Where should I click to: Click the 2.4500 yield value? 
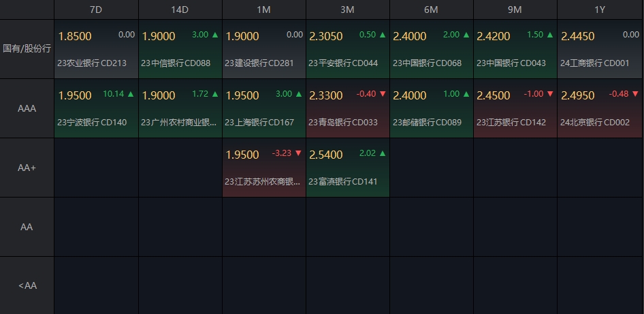point(494,95)
